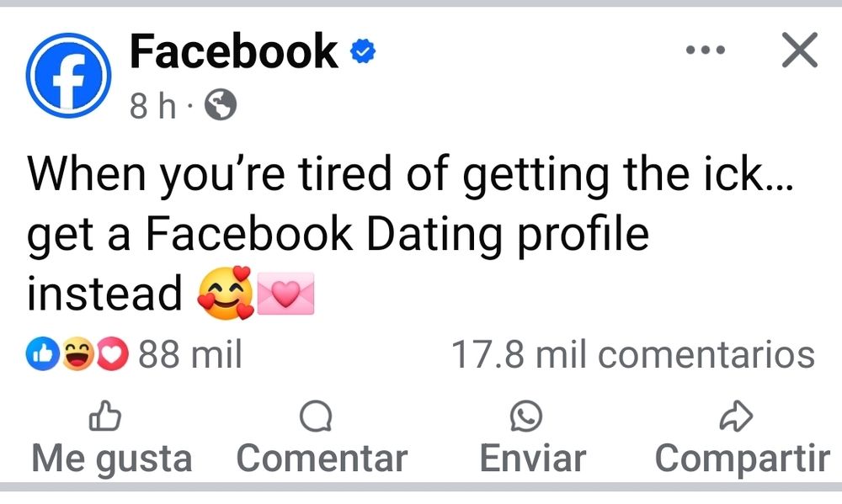The image size is (842, 504).
Task: Click the speech bubble comment icon
Action: (315, 416)
